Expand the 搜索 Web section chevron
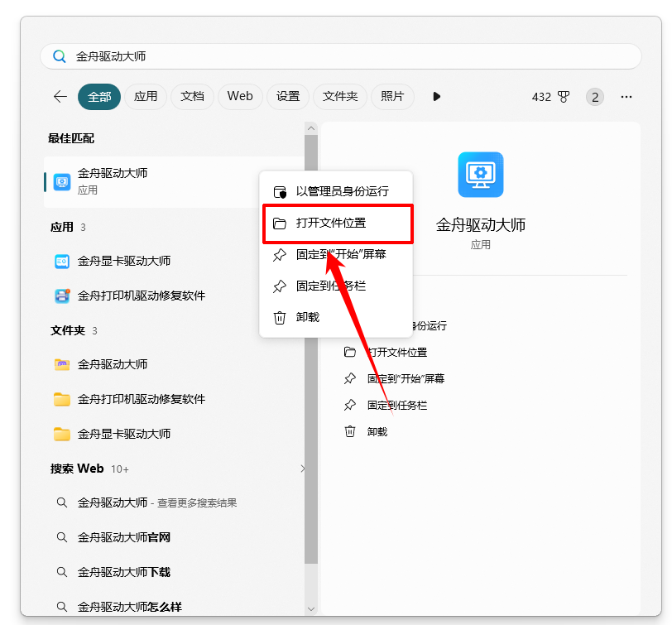The image size is (672, 625). 303,469
